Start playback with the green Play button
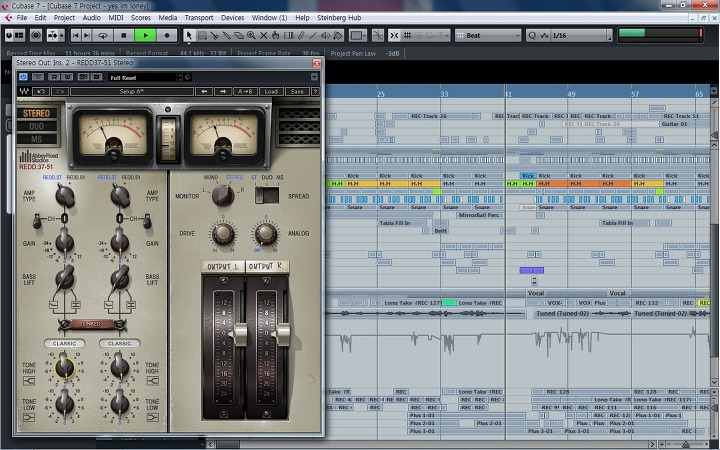The height and width of the screenshot is (450, 720). [146, 35]
